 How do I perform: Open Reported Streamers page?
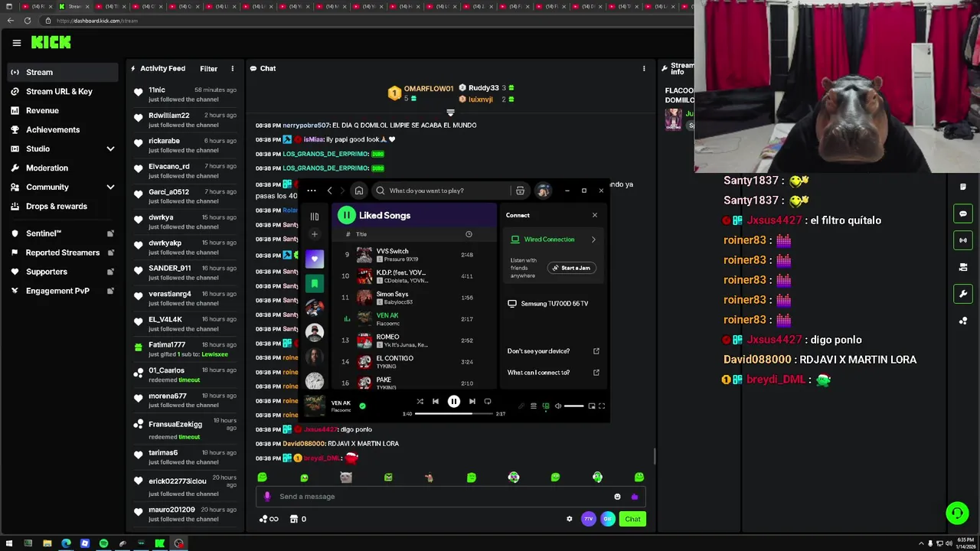click(63, 253)
